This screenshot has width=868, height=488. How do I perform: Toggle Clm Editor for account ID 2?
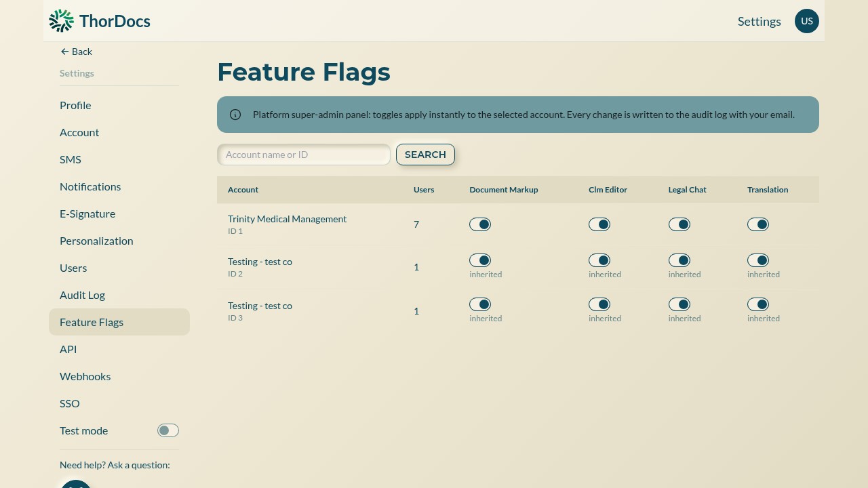(599, 260)
